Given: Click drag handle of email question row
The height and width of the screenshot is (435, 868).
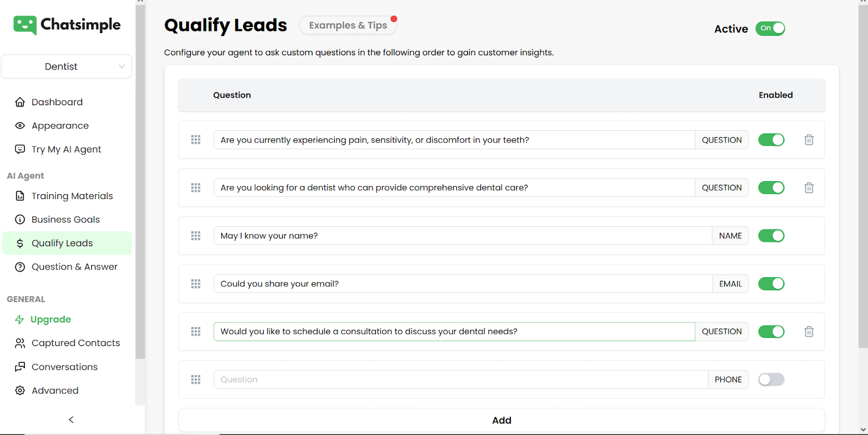Looking at the screenshot, I should [196, 284].
